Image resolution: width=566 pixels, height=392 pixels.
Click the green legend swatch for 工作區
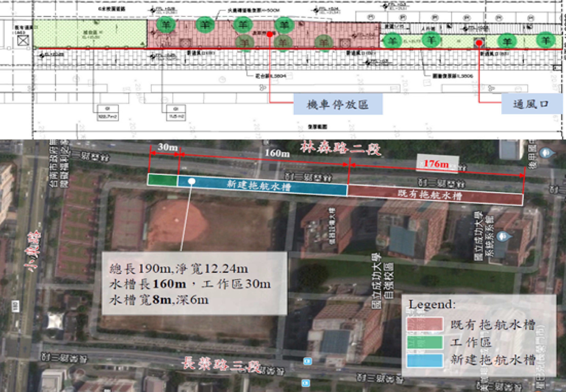pos(425,342)
